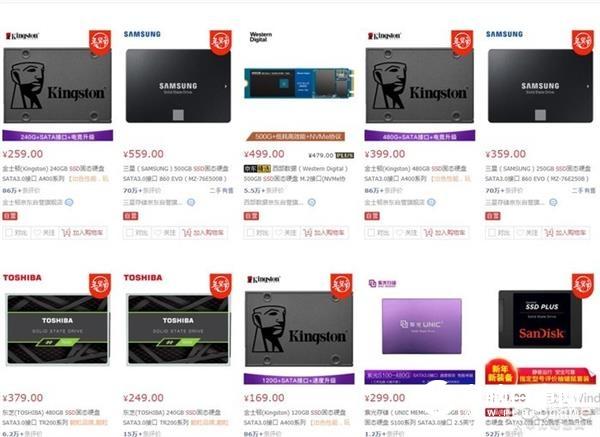
Task: Open the Western Digital M.2 SSD image
Action: [299, 83]
